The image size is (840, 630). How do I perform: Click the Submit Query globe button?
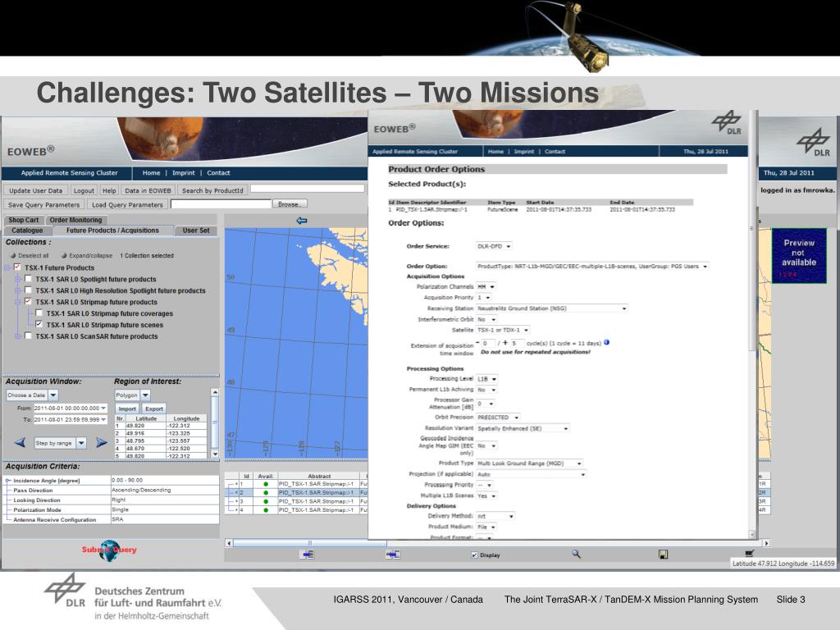point(109,550)
